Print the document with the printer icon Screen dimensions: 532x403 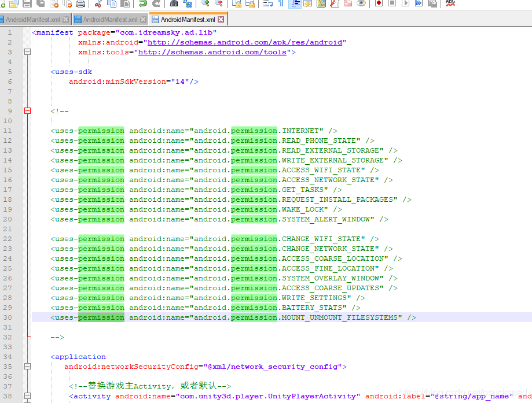80,3
